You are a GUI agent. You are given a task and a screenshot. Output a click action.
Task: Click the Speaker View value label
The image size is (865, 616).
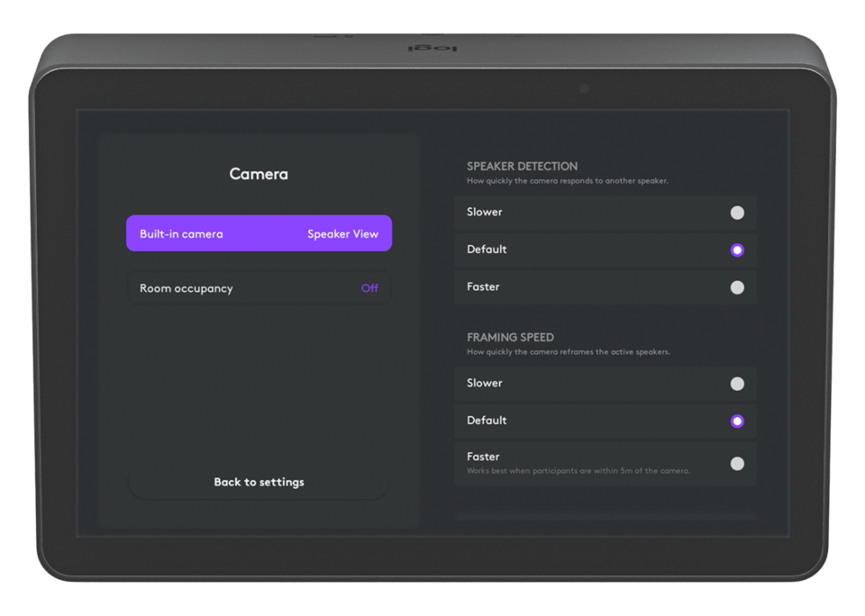tap(342, 234)
